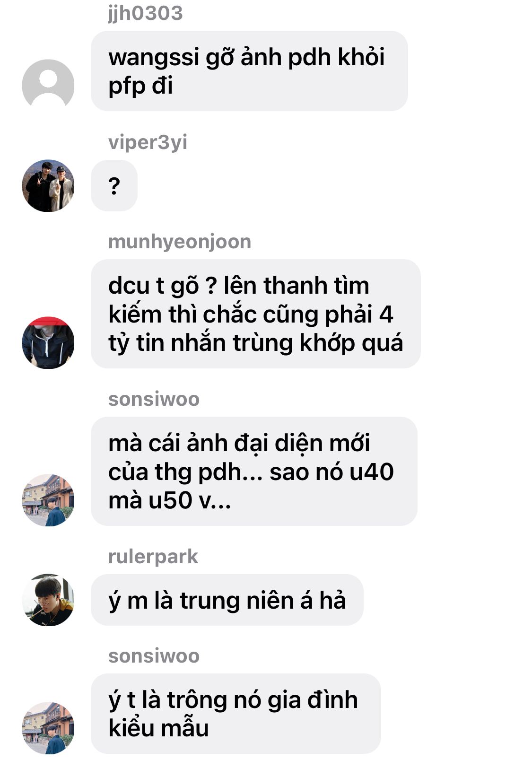This screenshot has height=760, width=532.
Task: Tap the 'ý t là trông nó' message
Action: point(236,714)
